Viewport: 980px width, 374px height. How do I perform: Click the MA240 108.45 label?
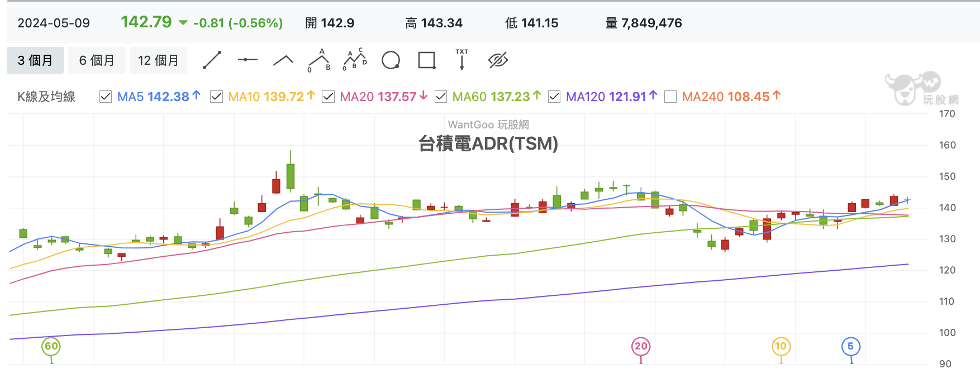pos(731,97)
